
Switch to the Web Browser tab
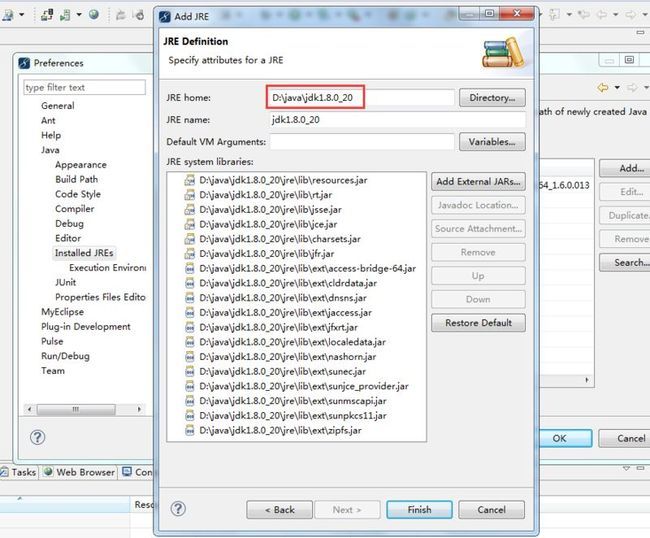79,472
